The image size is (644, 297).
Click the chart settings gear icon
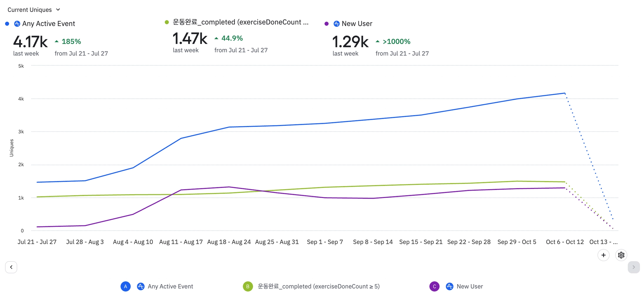click(x=621, y=255)
